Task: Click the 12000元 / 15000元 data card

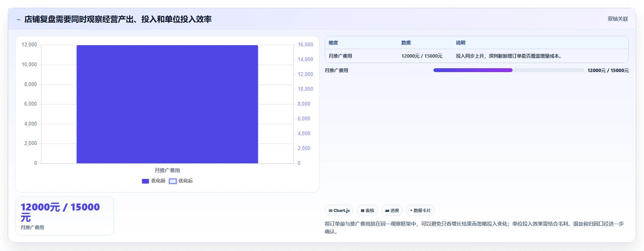Action: pos(64,216)
